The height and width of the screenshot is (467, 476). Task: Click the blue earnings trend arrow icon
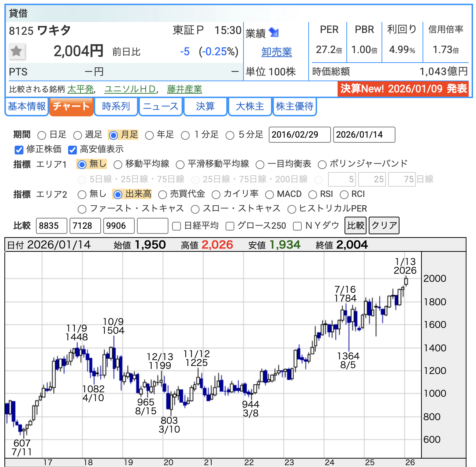pyautogui.click(x=274, y=33)
